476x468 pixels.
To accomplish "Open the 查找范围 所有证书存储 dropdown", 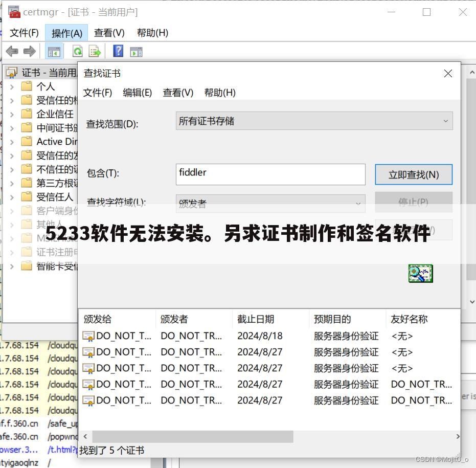I will pos(314,121).
